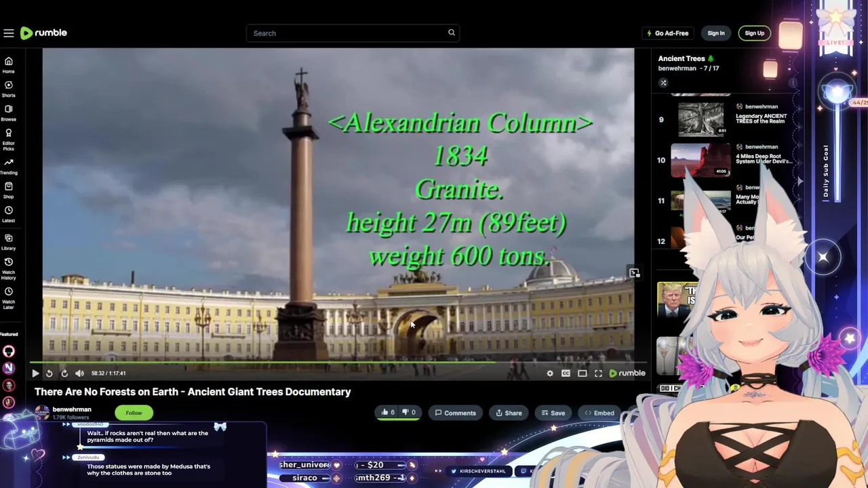Click featured channel avatar with N
The width and height of the screenshot is (868, 488).
tap(9, 368)
